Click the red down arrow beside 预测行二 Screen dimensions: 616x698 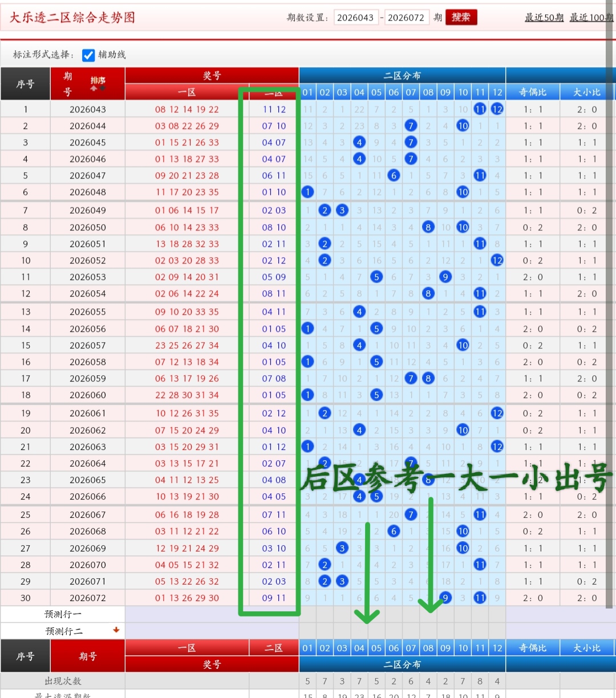(x=116, y=630)
